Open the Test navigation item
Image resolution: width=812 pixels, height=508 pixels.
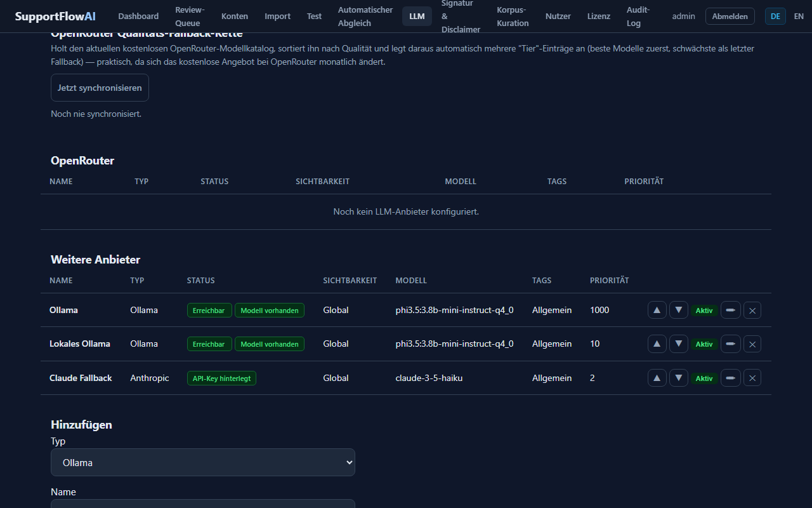click(315, 17)
